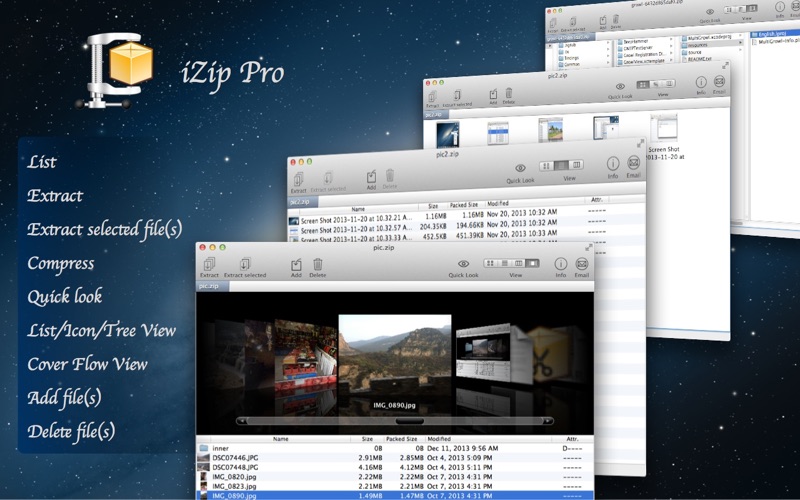The image size is (800, 500).
Task: Select the IMG_0823.jpg row
Action: (395, 486)
